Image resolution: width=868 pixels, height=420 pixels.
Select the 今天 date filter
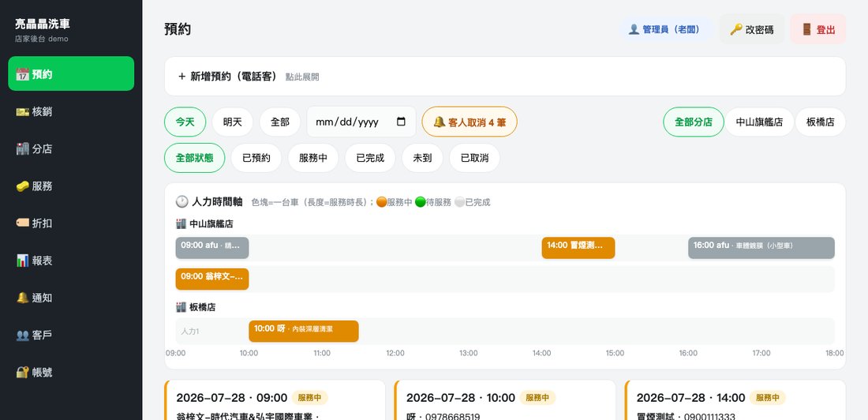pyautogui.click(x=185, y=122)
